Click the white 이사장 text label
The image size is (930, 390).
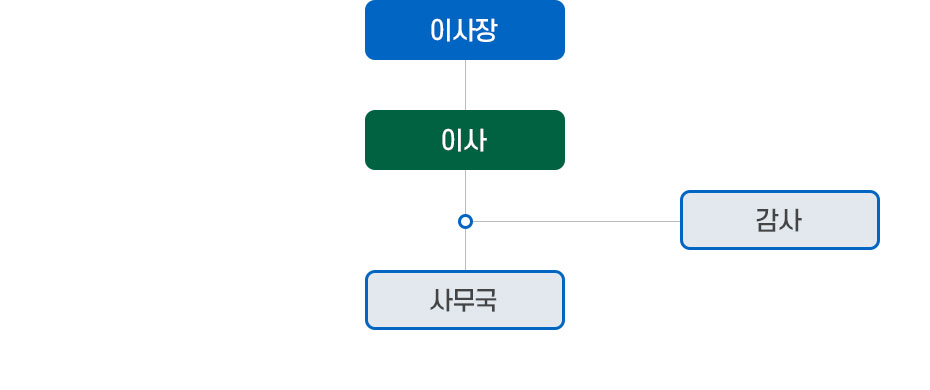click(463, 30)
